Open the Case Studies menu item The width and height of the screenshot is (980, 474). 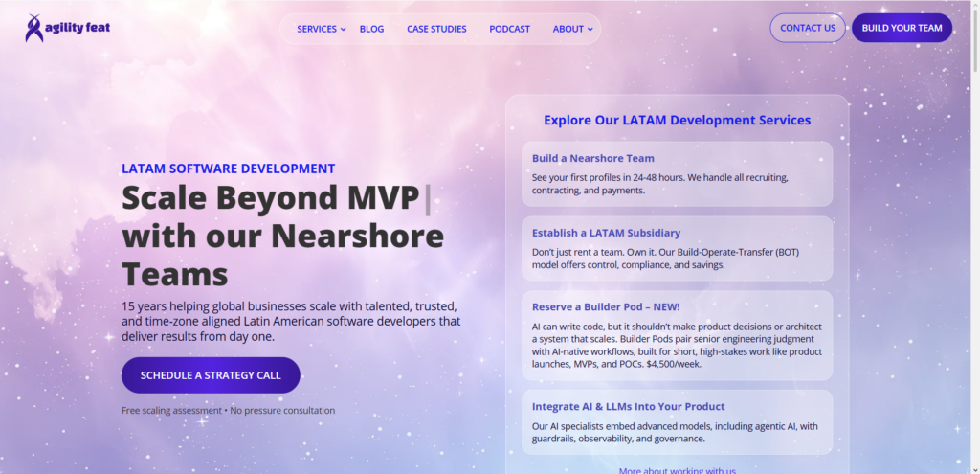(436, 29)
